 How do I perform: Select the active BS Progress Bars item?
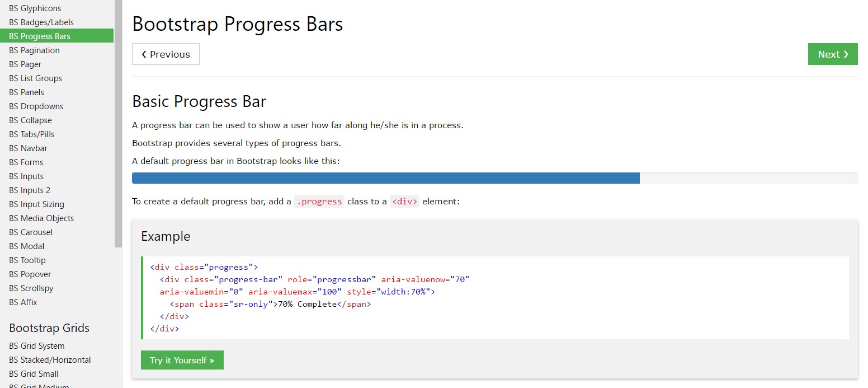click(56, 36)
